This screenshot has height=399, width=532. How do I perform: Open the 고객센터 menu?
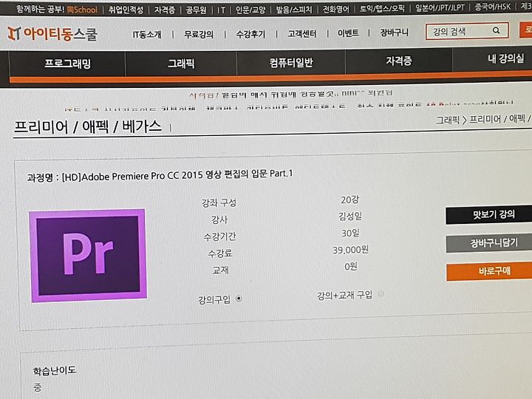(302, 33)
